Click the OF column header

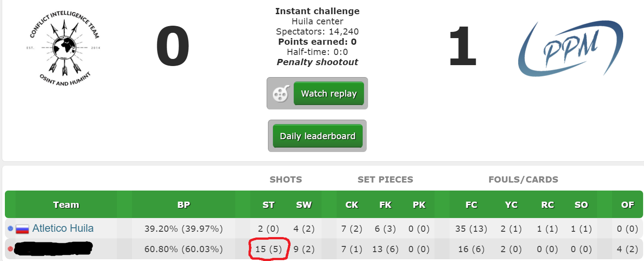coord(628,205)
